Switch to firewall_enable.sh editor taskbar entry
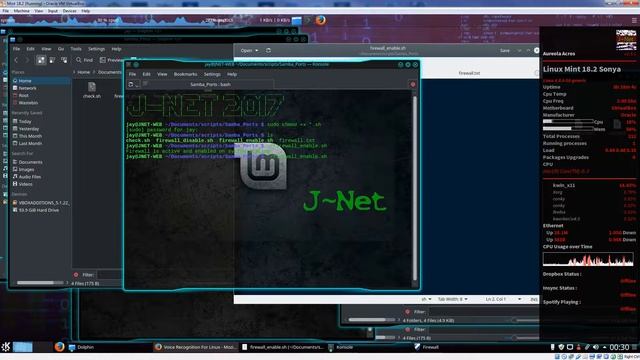The height and width of the screenshot is (360, 640). pyautogui.click(x=283, y=347)
